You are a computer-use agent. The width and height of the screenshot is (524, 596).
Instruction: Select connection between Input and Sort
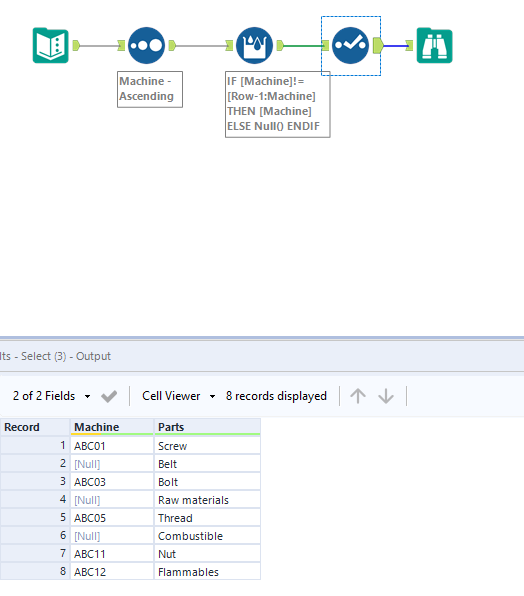tap(99, 46)
